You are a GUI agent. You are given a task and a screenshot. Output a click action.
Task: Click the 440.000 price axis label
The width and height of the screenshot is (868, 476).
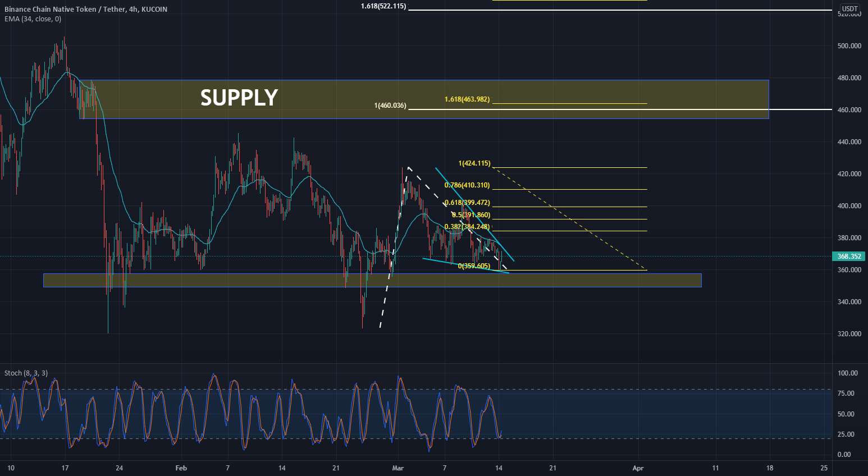pos(849,142)
